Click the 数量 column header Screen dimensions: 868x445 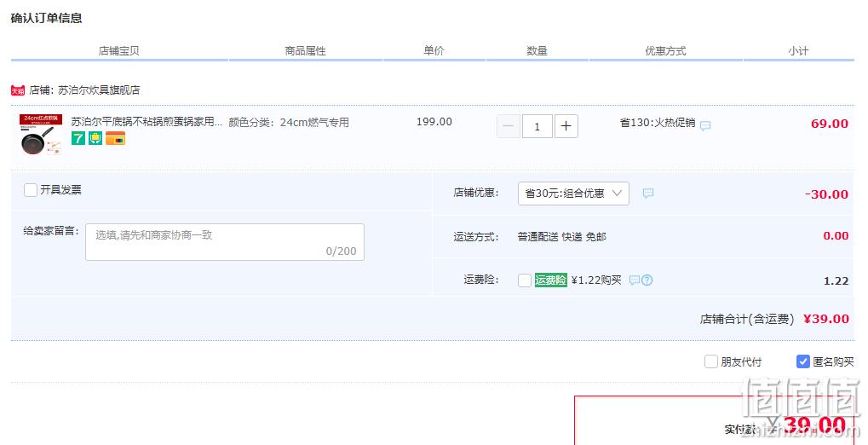(537, 51)
